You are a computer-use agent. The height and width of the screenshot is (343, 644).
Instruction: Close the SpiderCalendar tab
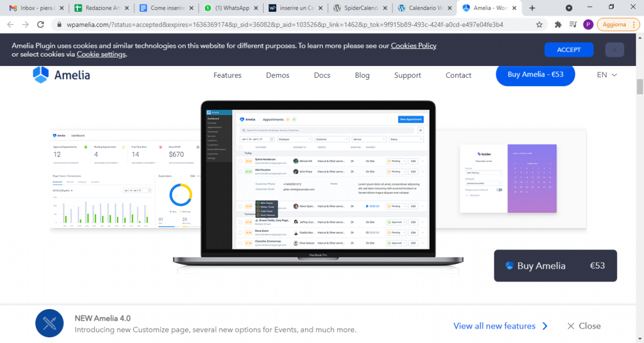pyautogui.click(x=385, y=8)
